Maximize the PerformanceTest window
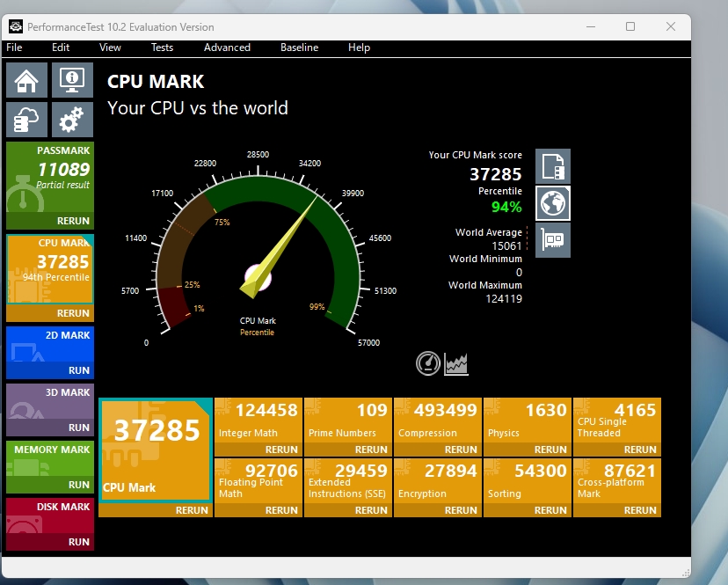 [630, 26]
